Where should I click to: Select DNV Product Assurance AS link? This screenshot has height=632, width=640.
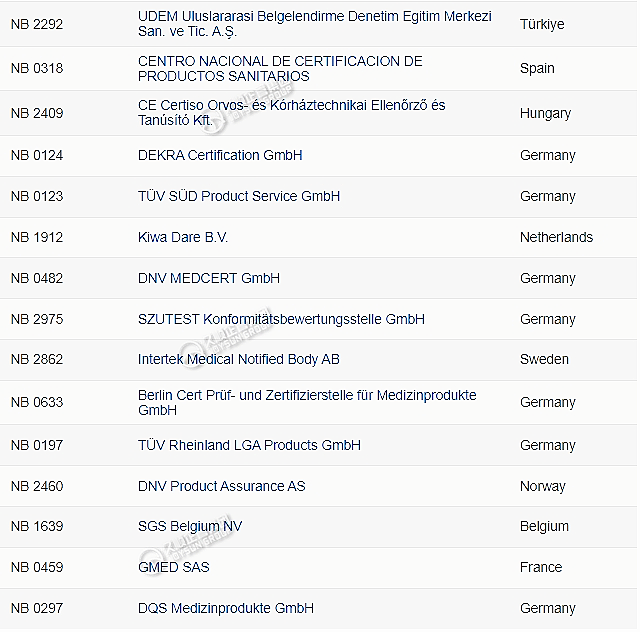(x=222, y=486)
